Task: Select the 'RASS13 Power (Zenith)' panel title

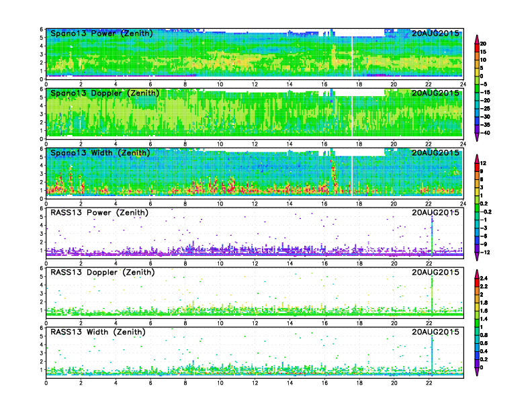Action: pos(99,213)
